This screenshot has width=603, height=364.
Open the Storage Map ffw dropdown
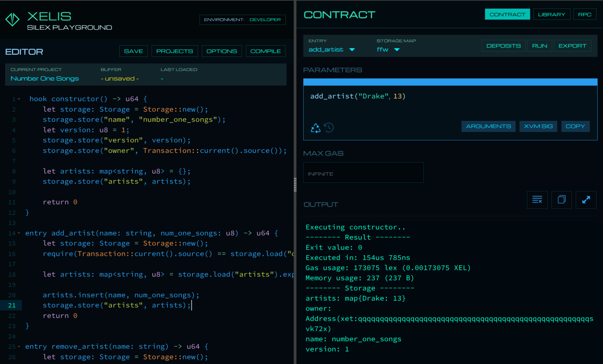click(388, 50)
